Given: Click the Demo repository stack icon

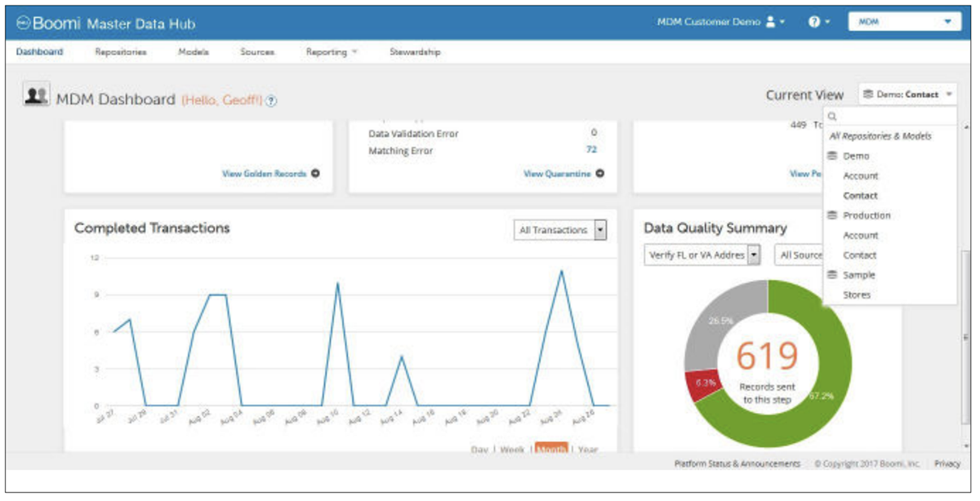Looking at the screenshot, I should (832, 156).
